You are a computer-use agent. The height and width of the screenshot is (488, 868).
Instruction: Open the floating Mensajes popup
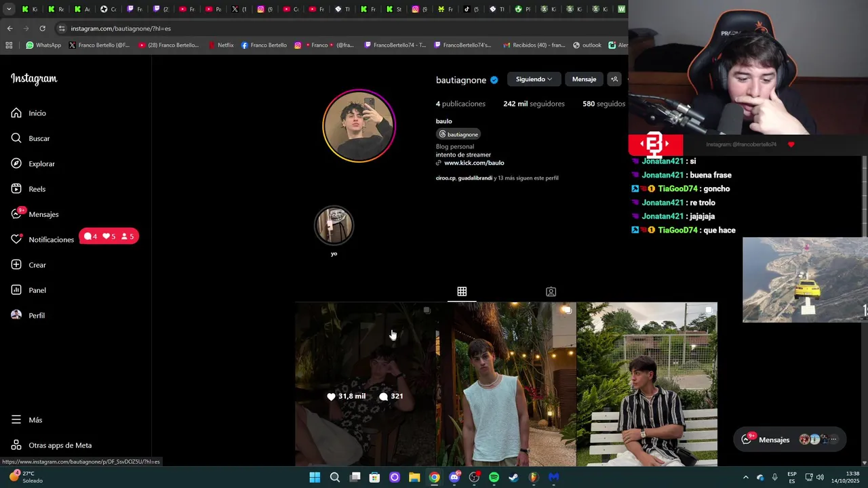coord(790,439)
